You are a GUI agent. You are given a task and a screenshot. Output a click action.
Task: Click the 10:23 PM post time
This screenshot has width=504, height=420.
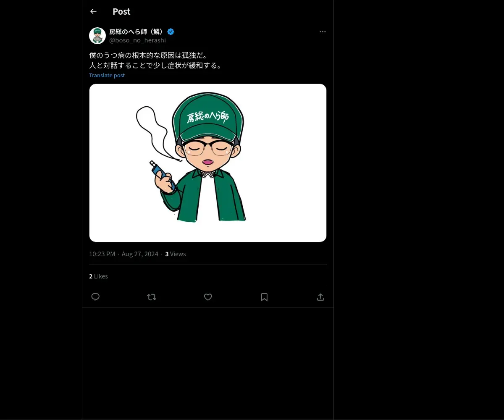click(x=102, y=254)
